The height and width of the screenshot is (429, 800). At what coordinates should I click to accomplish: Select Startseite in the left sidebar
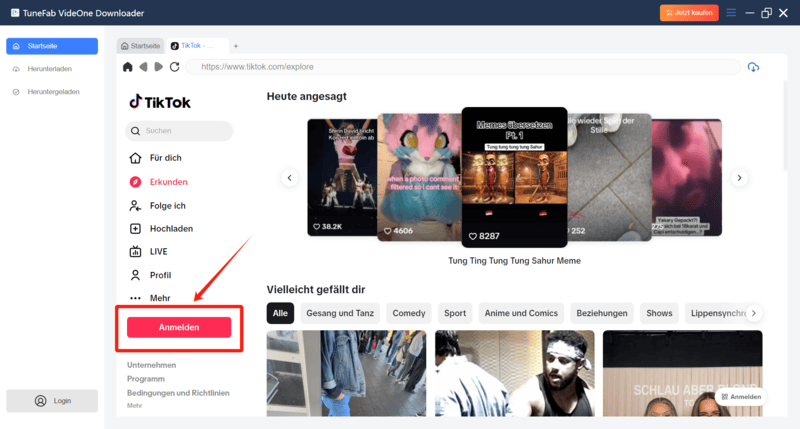tap(52, 46)
